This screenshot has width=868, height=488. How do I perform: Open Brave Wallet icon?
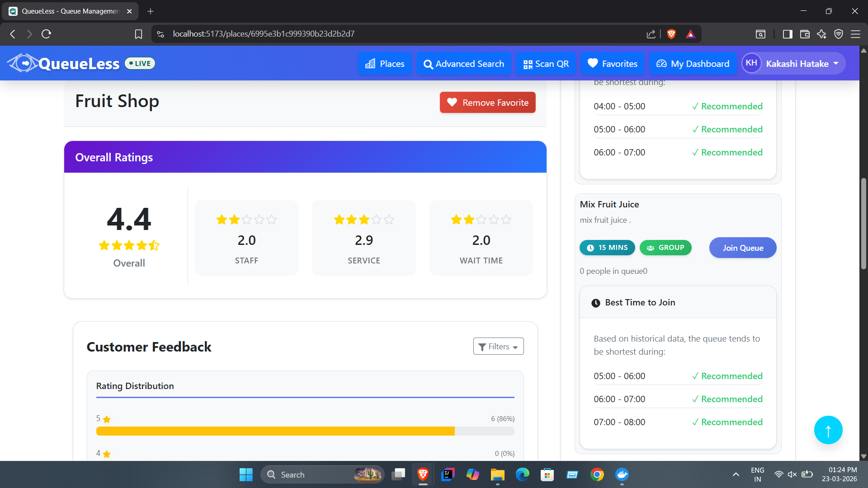click(x=805, y=34)
